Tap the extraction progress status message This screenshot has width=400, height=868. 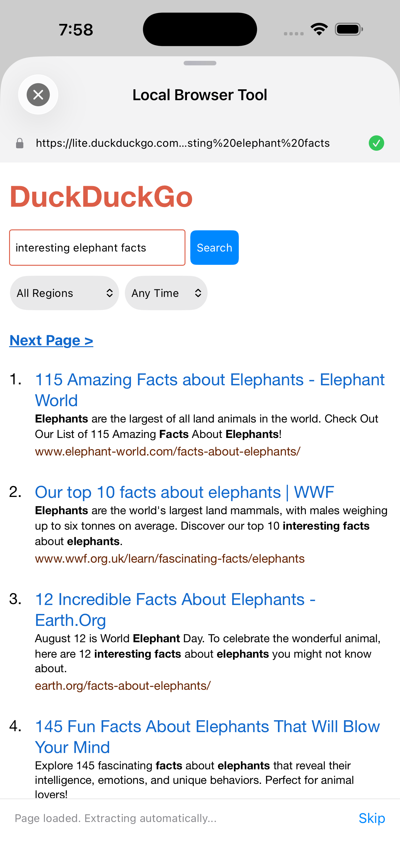click(116, 818)
